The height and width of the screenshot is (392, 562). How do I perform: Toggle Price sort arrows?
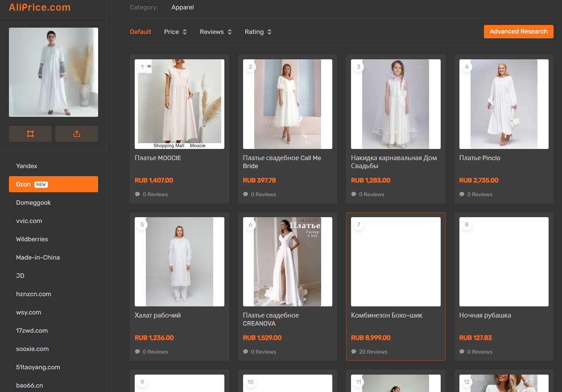coord(185,32)
